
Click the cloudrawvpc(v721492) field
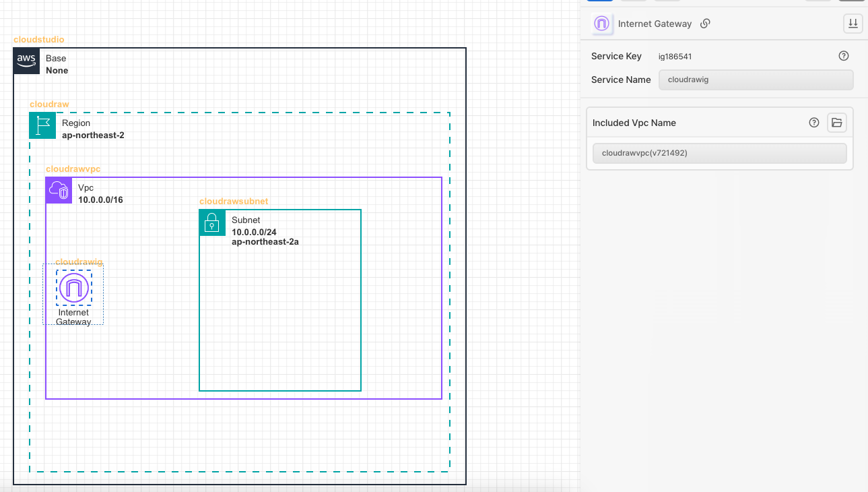point(720,153)
